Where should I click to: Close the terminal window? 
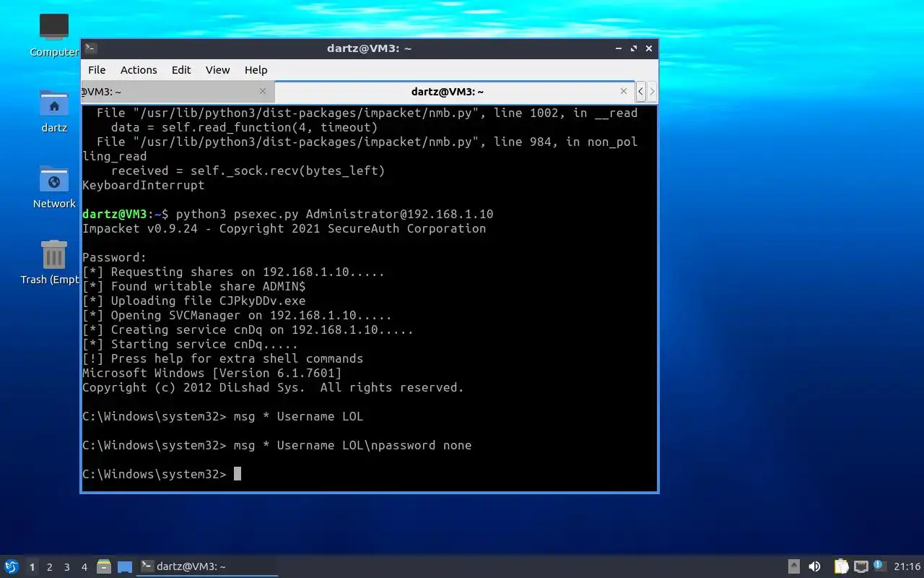click(x=649, y=48)
